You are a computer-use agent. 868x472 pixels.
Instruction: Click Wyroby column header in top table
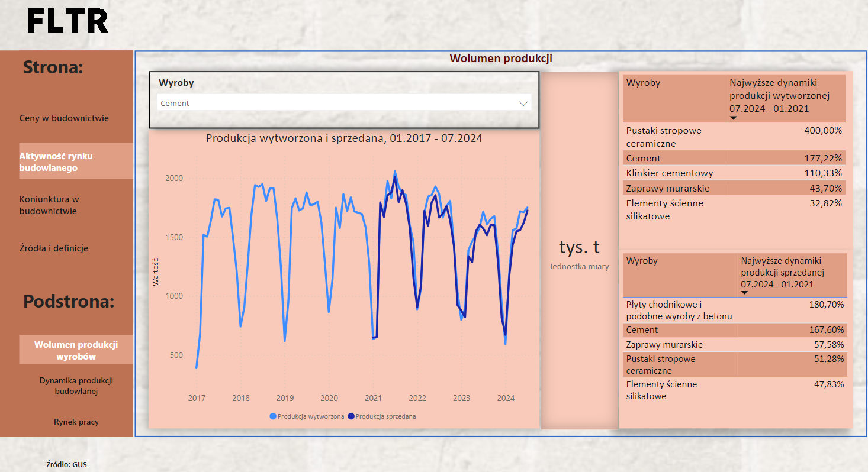pos(643,83)
